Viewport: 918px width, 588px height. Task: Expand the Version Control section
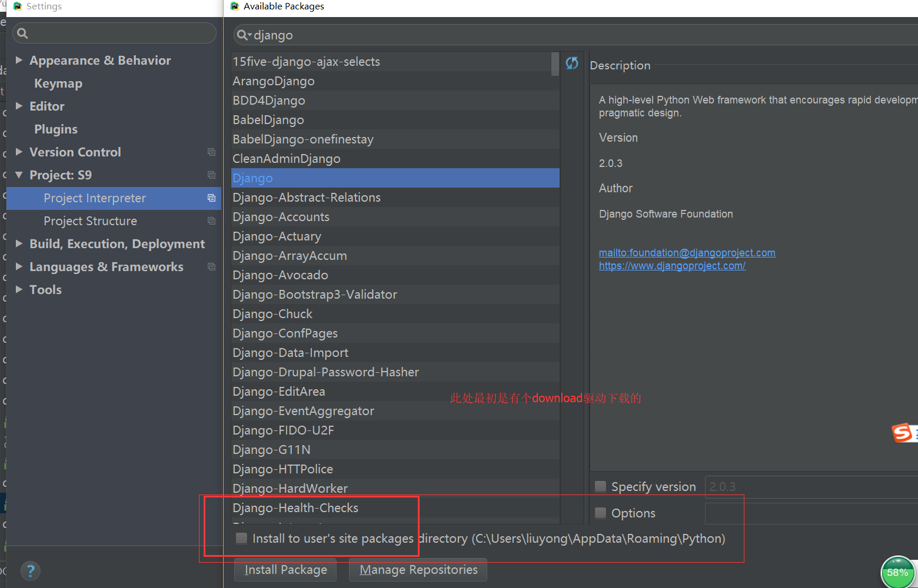(19, 152)
